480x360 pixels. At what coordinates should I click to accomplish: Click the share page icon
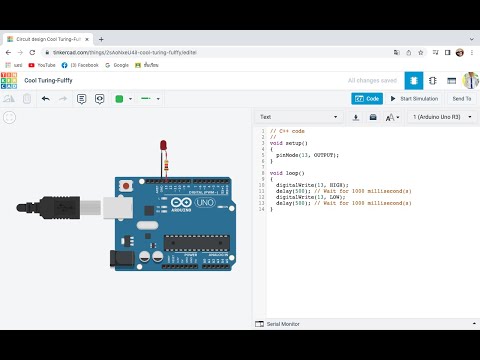pyautogui.click(x=408, y=52)
